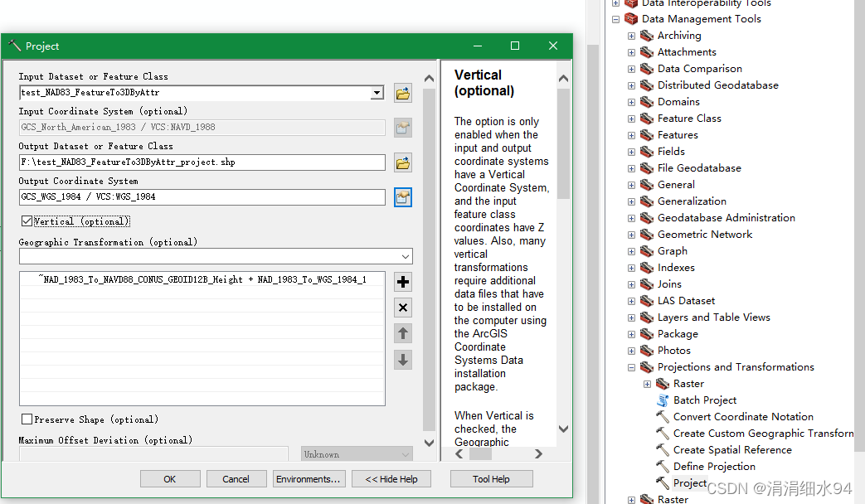Click dialog parameters vertical scrollbar
The width and height of the screenshot is (865, 504).
coord(429,259)
